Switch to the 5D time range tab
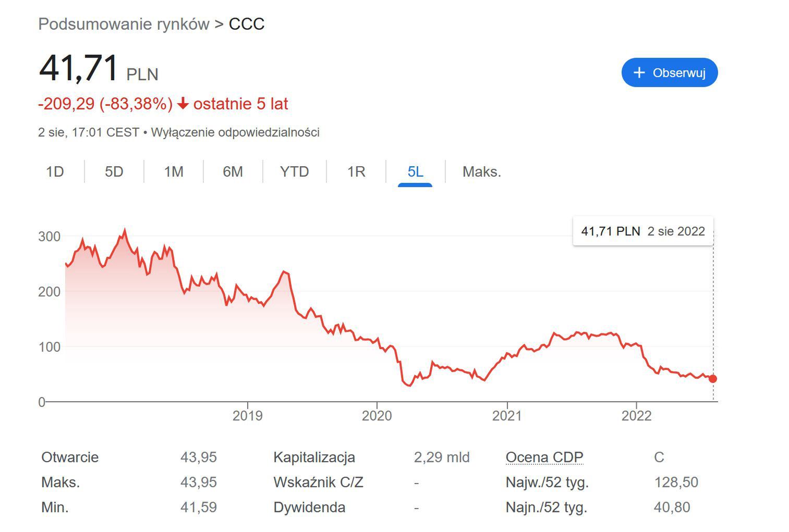 114,171
